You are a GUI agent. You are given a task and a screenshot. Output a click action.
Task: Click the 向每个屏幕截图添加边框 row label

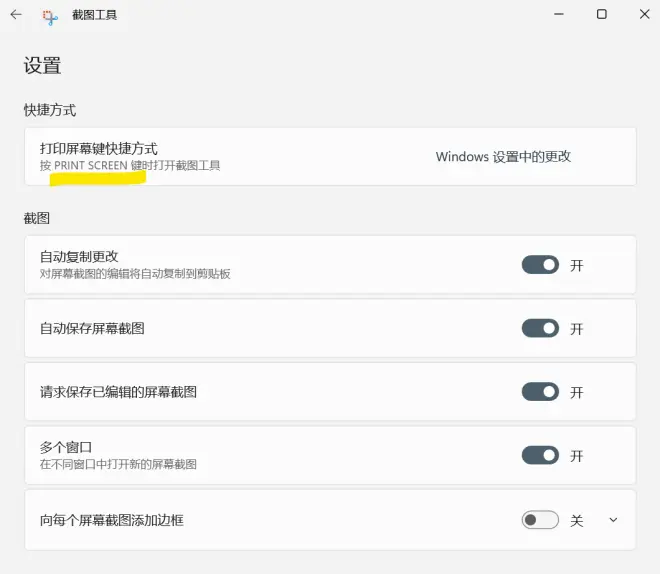tap(112, 520)
